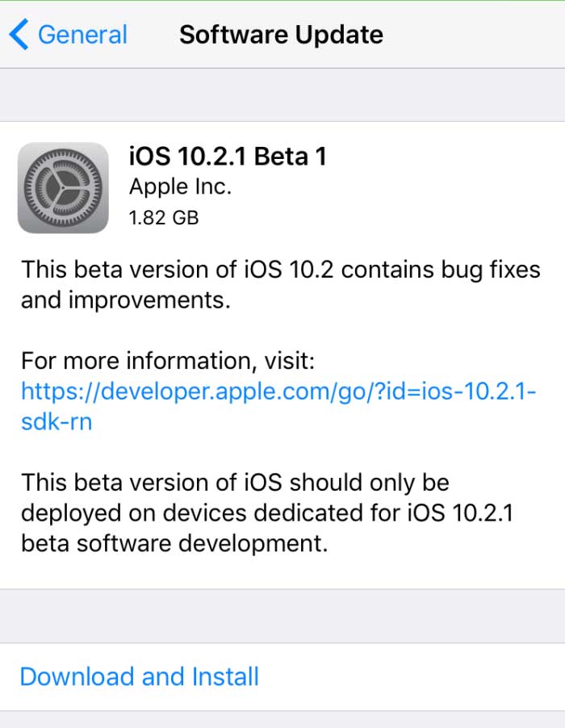Tap Download and Install
Viewport: 565px width, 728px height.
[139, 676]
